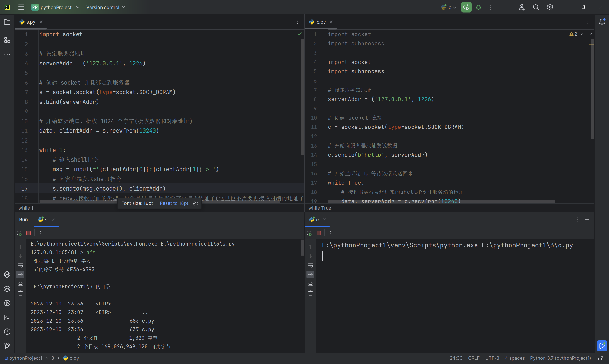The image size is (609, 364).
Task: Click pythonProject1 breadcrumb in status bar
Action: pyautogui.click(x=24, y=358)
